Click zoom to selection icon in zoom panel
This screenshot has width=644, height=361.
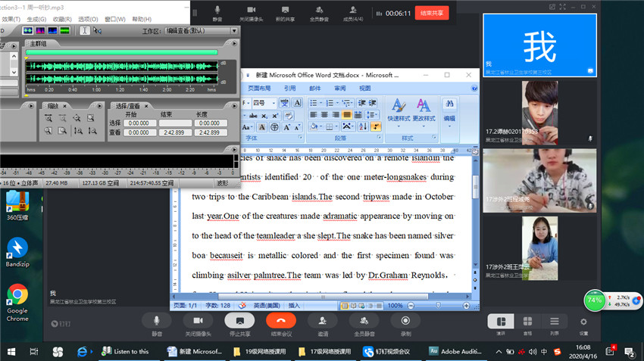coord(91,118)
